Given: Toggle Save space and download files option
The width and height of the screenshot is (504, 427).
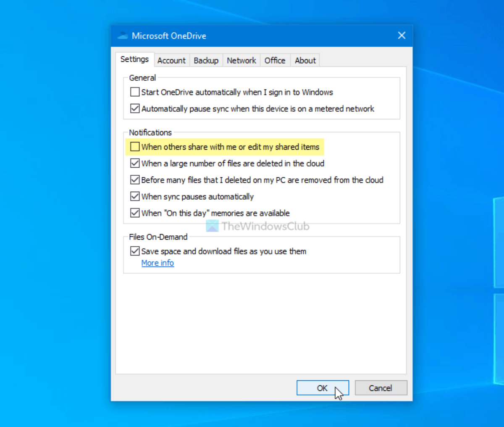Looking at the screenshot, I should click(x=135, y=251).
